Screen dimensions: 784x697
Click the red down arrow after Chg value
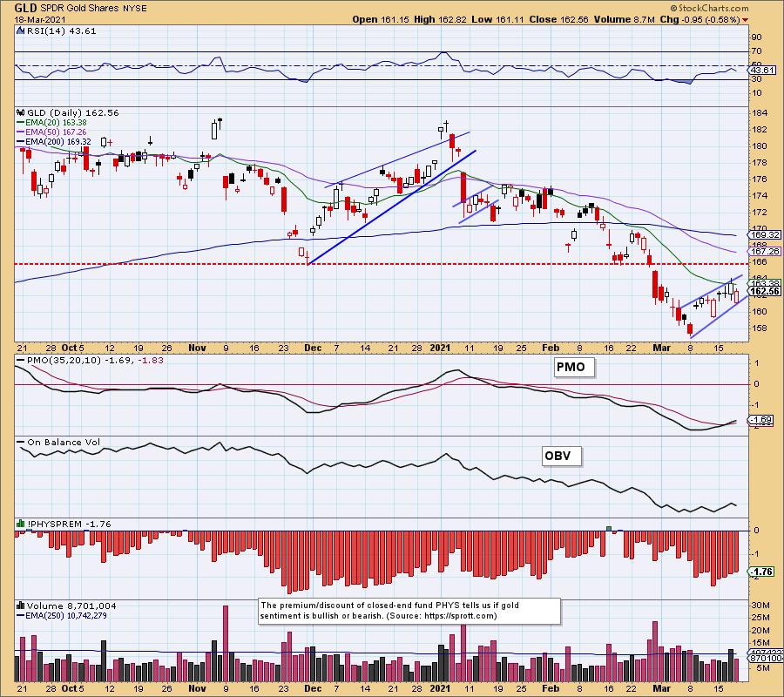coord(746,20)
